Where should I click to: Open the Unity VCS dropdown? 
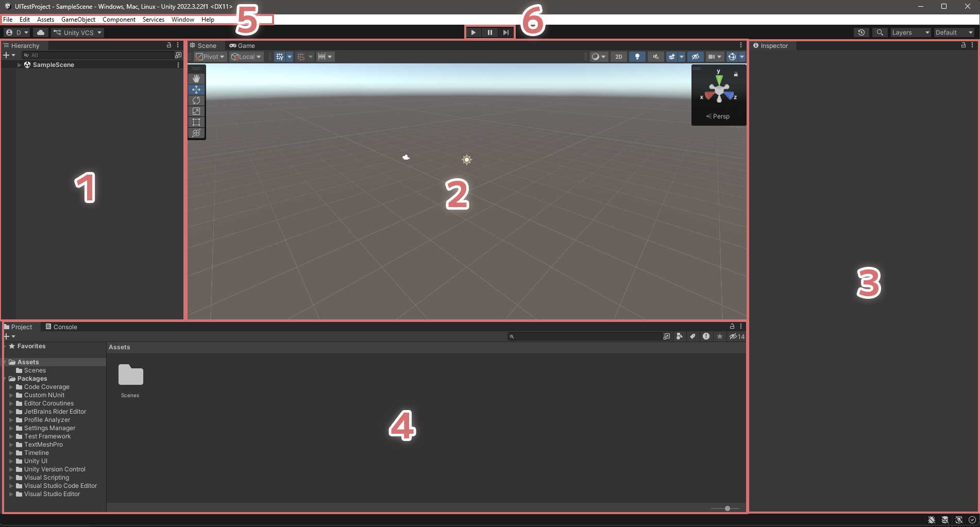point(77,32)
